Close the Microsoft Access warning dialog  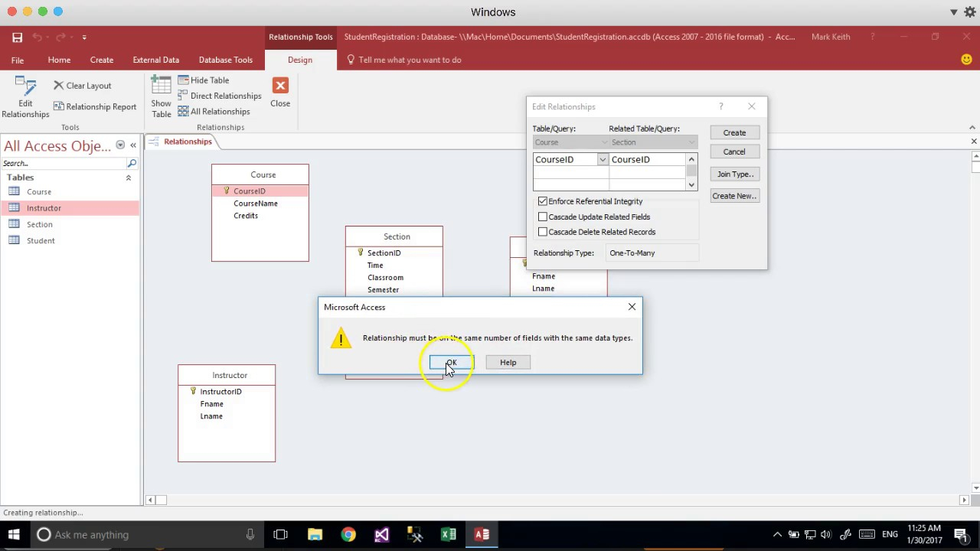632,307
